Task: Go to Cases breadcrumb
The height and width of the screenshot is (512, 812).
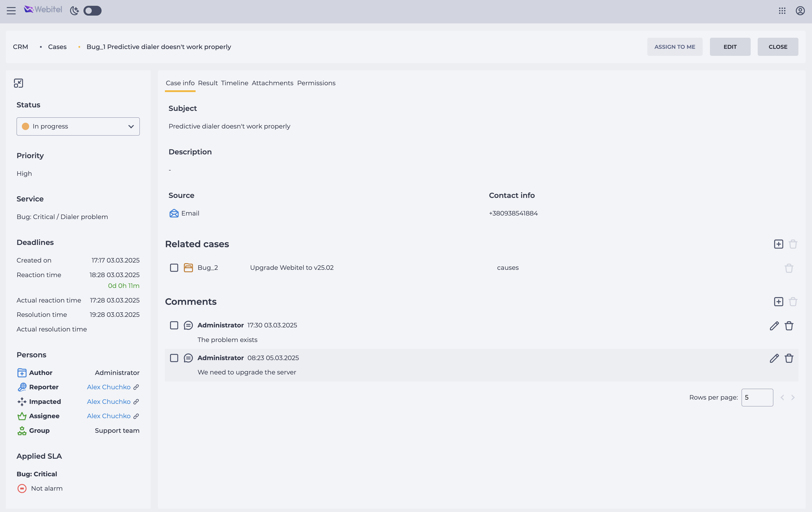Action: click(57, 47)
